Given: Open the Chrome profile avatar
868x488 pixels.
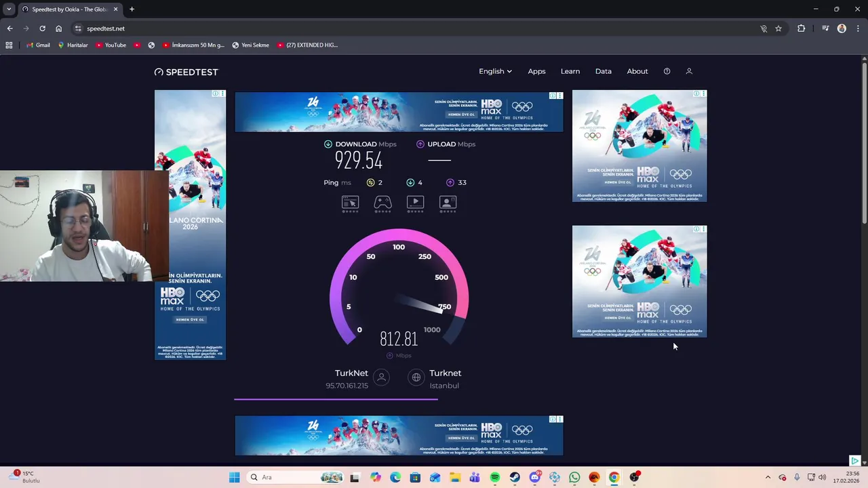Looking at the screenshot, I should click(842, 28).
